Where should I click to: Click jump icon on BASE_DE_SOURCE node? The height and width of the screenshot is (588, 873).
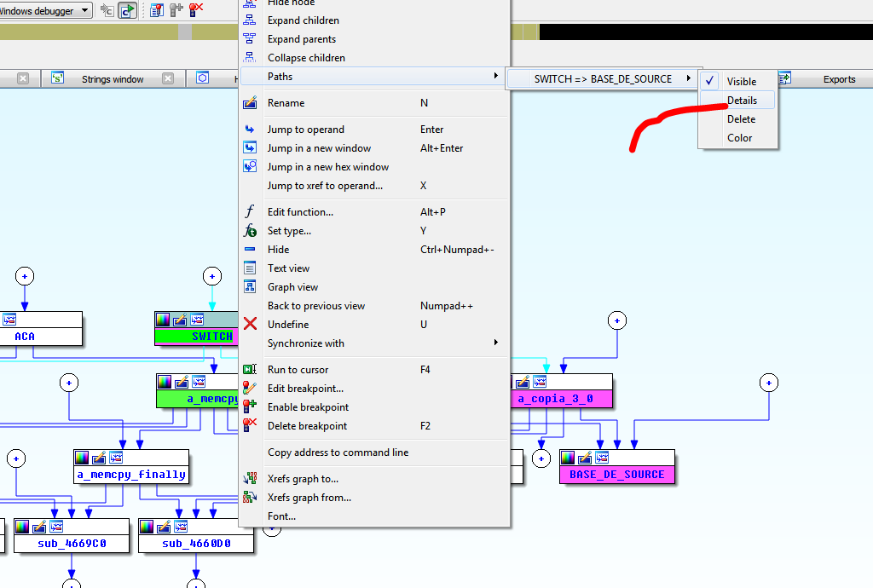point(602,458)
